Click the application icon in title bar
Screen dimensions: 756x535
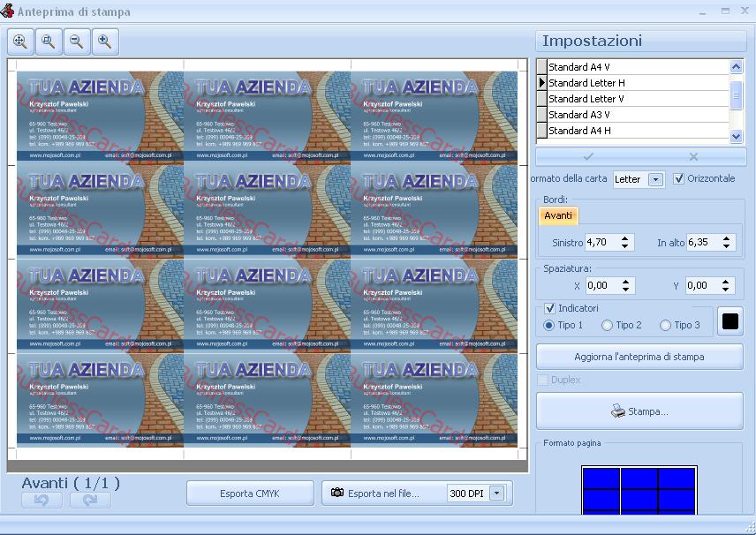click(7, 11)
